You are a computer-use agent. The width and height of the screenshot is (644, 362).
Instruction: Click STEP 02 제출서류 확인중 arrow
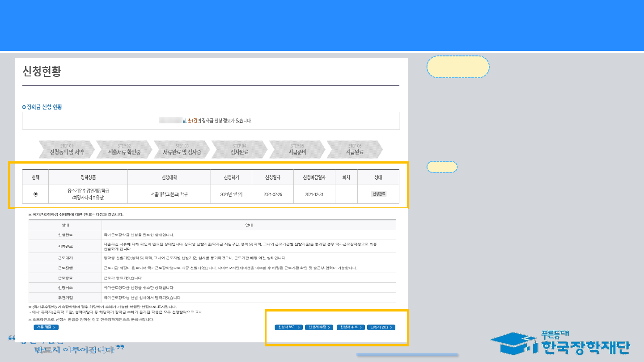click(x=124, y=149)
